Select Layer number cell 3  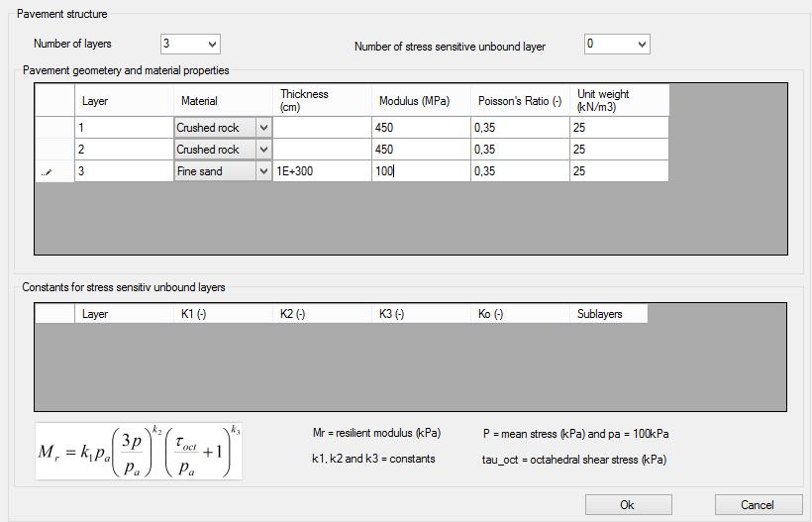click(125, 171)
